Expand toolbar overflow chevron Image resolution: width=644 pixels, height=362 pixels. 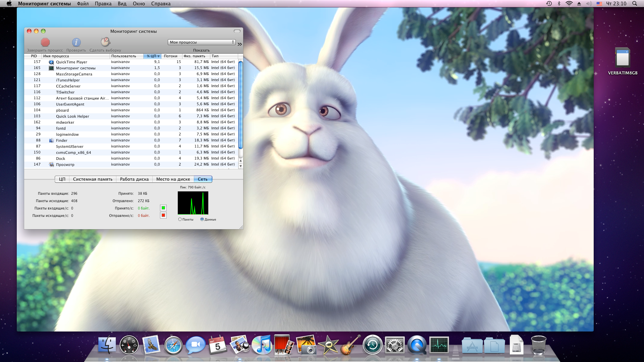pyautogui.click(x=239, y=44)
